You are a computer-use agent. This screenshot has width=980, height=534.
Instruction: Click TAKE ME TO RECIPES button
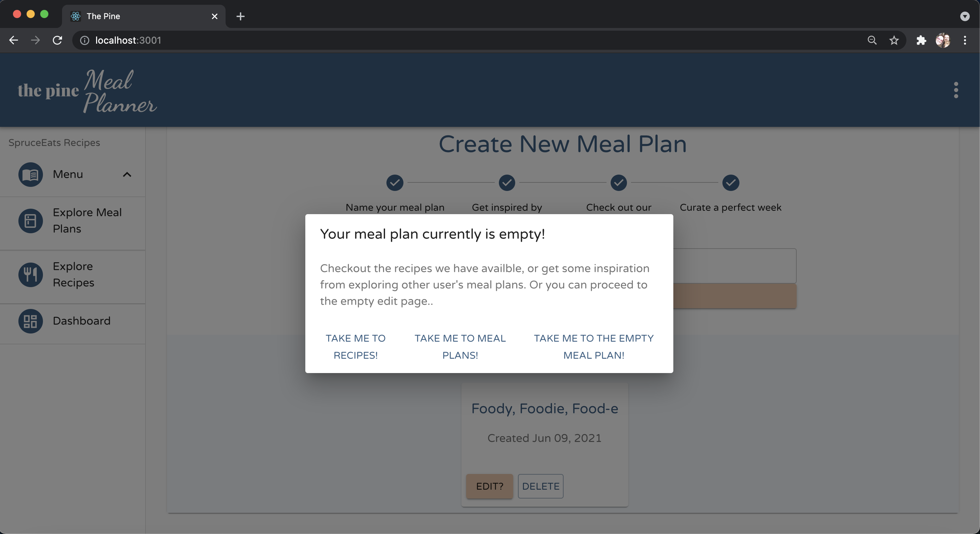pyautogui.click(x=355, y=346)
